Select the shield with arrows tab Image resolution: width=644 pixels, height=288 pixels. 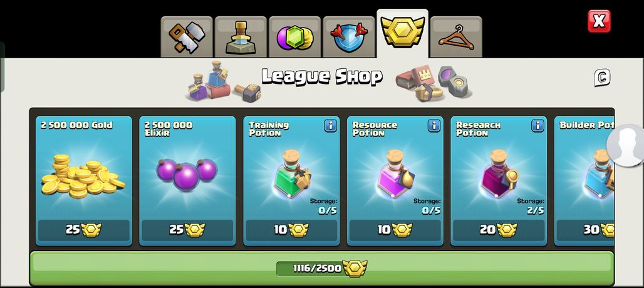(349, 38)
